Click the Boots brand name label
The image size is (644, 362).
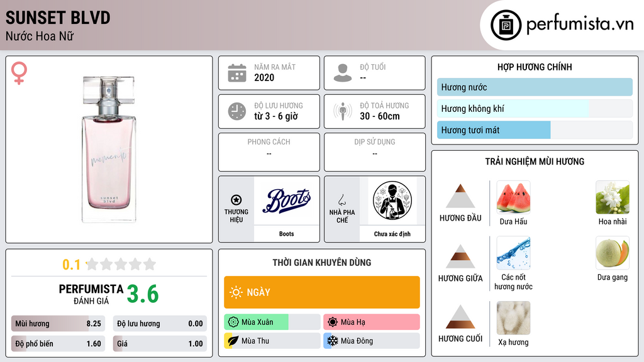click(286, 234)
